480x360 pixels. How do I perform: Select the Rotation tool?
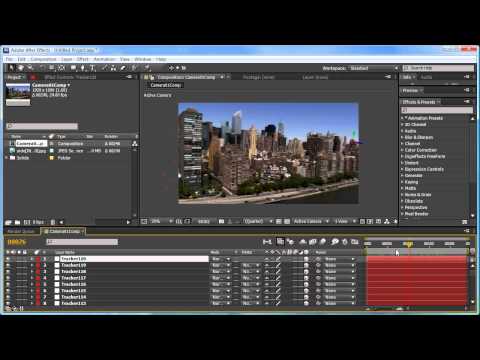pyautogui.click(x=42, y=68)
